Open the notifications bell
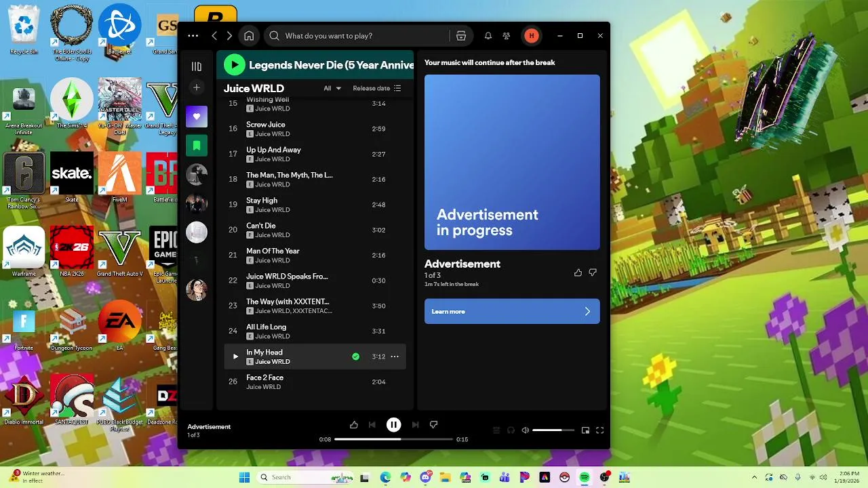Screen dimensions: 868x488 click(x=488, y=36)
